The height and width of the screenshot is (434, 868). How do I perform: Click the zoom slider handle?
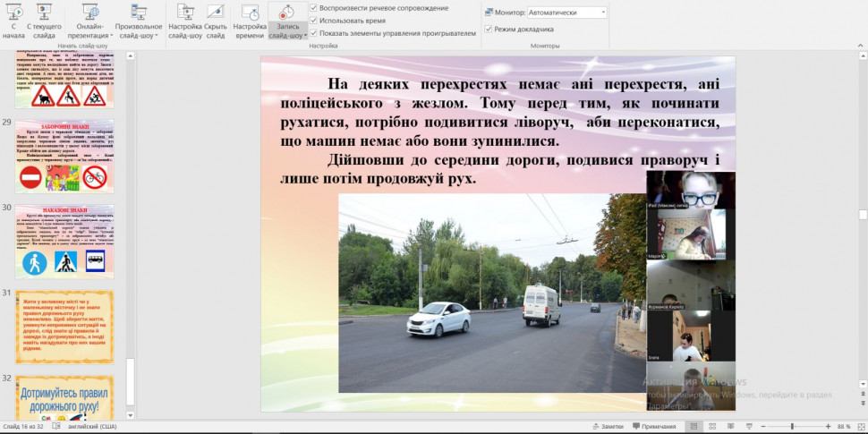pyautogui.click(x=792, y=426)
